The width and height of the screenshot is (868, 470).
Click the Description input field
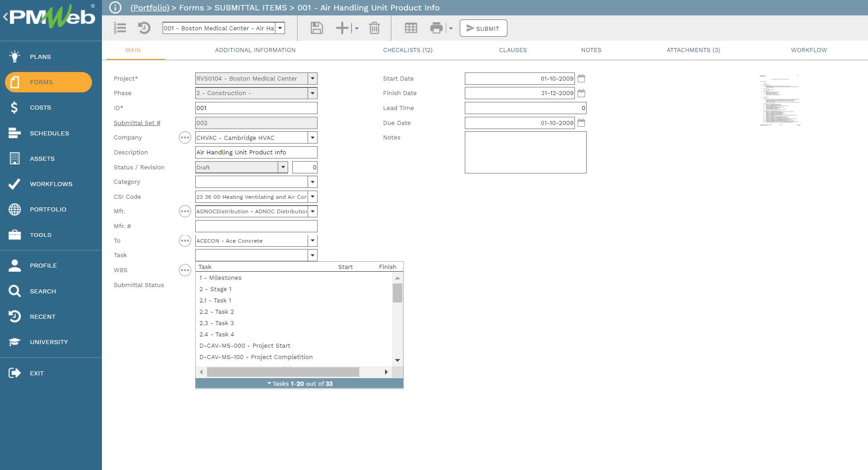tap(256, 152)
